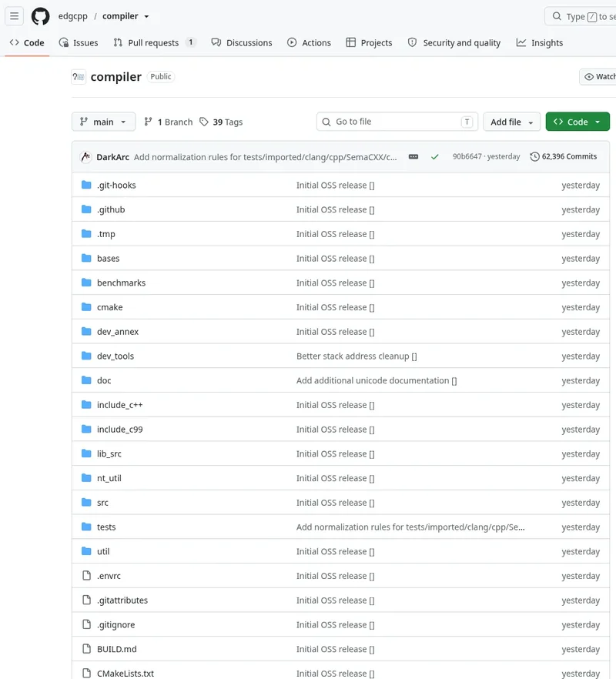Click the file icon for BUILD.md
Screen dimensions: 616x679
point(87,649)
